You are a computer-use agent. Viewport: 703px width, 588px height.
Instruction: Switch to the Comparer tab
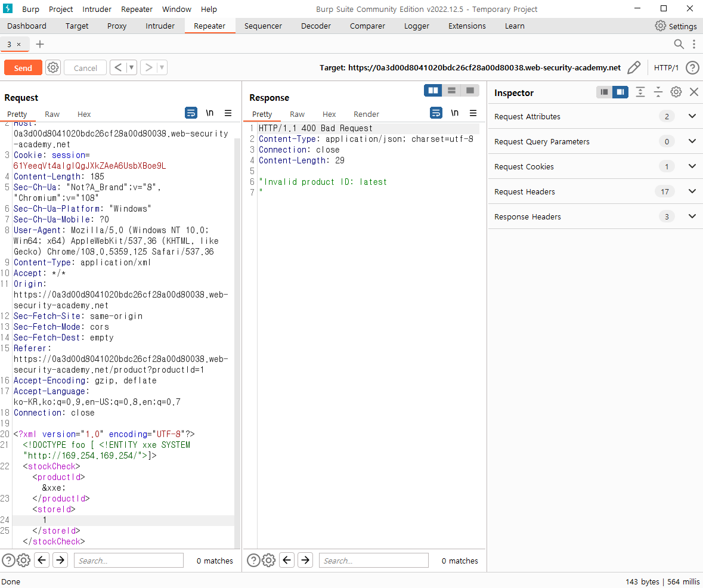[x=367, y=26]
